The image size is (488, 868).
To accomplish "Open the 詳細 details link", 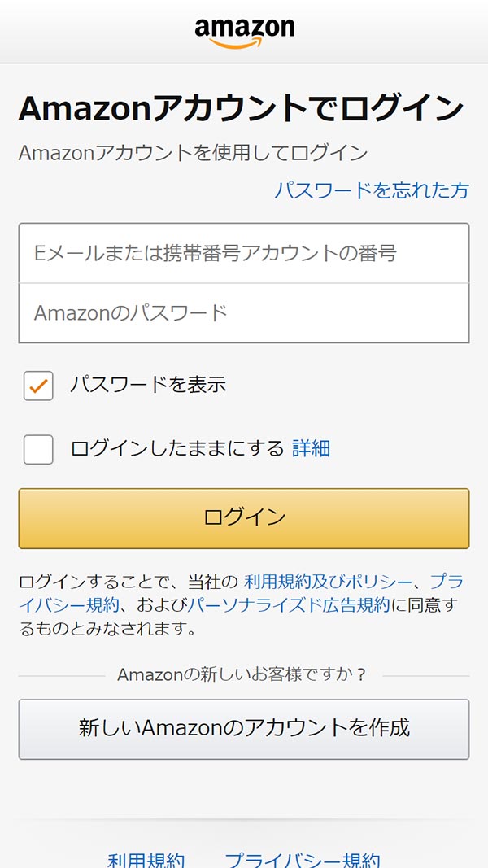I will pyautogui.click(x=311, y=448).
